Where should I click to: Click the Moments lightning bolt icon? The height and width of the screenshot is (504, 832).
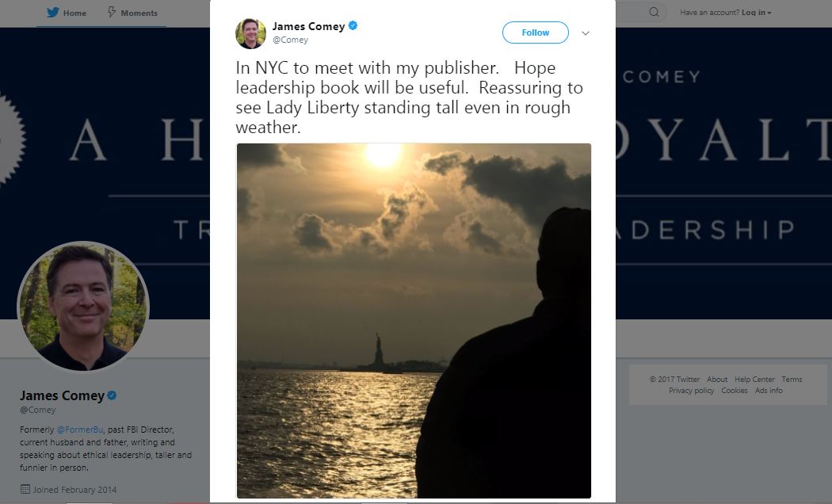click(112, 13)
